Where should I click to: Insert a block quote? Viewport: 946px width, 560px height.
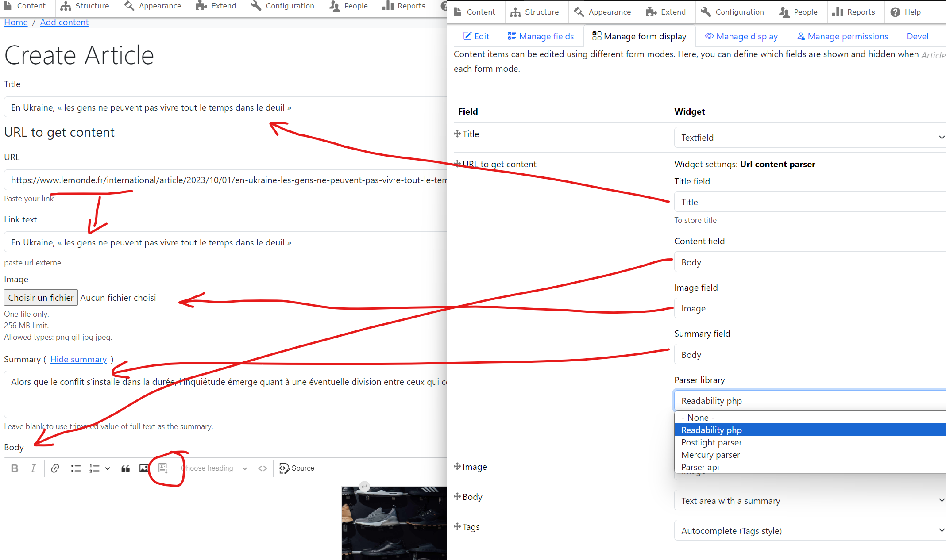(x=126, y=468)
